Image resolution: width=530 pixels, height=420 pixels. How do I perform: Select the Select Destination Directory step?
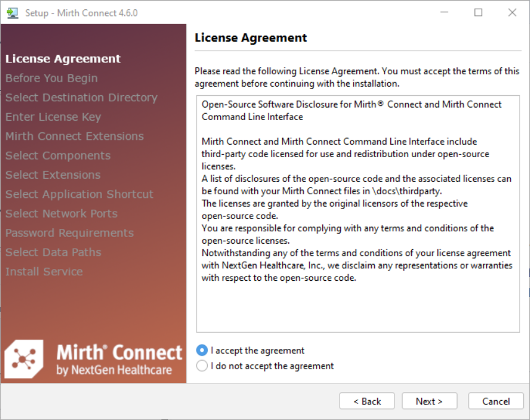coord(82,97)
